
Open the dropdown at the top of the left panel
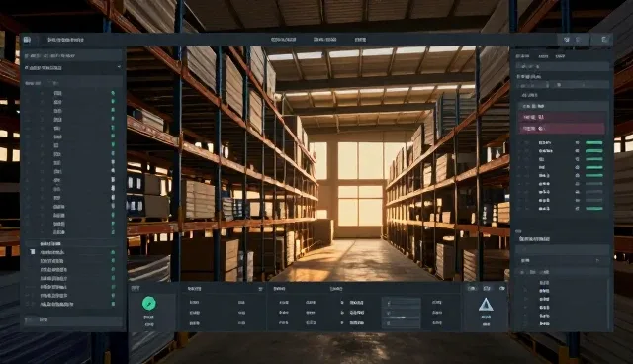pos(72,68)
